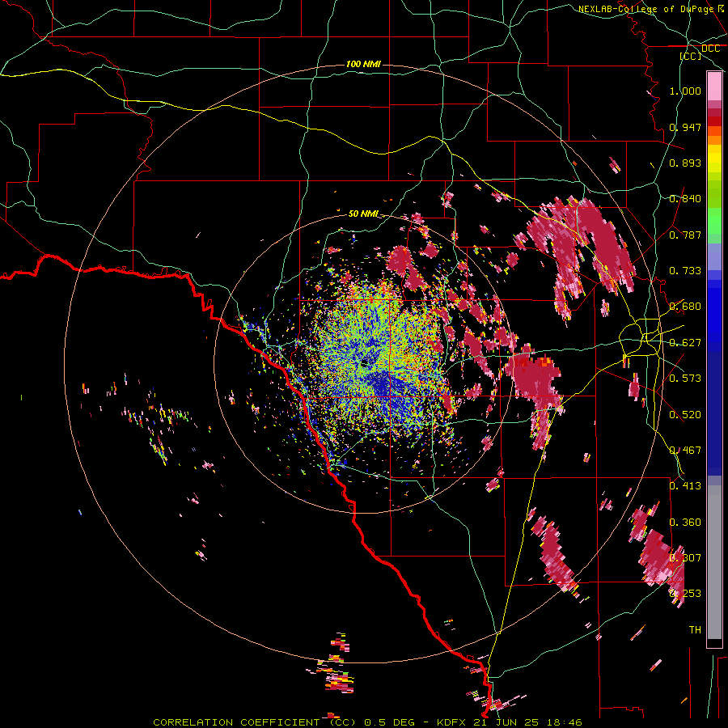
Task: Click the 0.360 legend value
Action: (x=685, y=522)
